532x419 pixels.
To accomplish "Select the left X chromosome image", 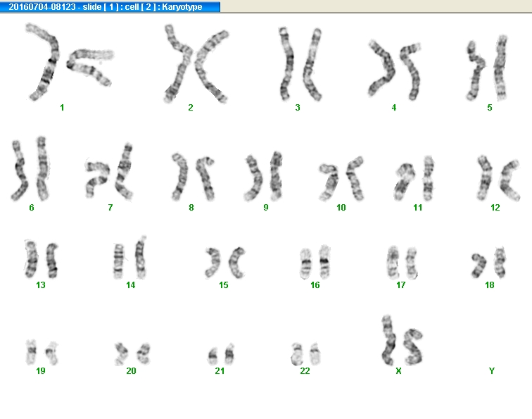I will 389,340.
